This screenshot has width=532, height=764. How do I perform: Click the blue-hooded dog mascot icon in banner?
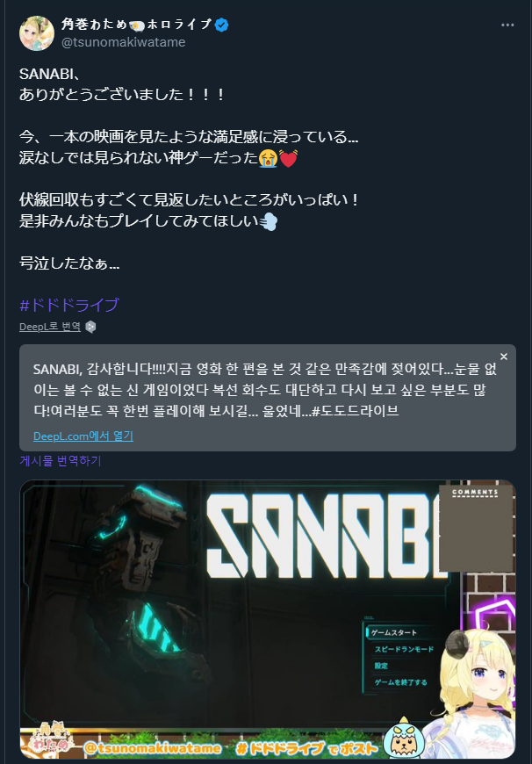[403, 738]
